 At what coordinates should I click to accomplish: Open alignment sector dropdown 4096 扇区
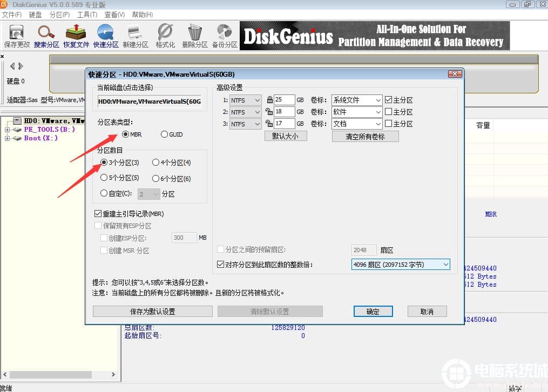[401, 265]
